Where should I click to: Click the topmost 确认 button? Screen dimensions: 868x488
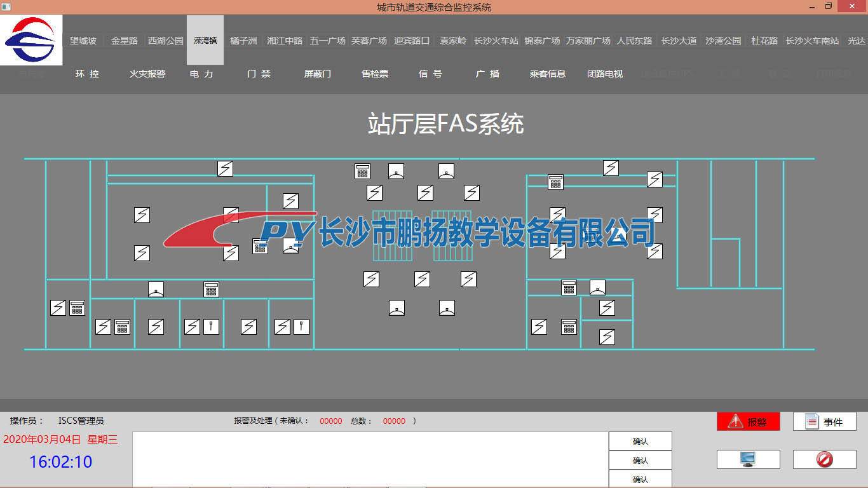point(641,441)
